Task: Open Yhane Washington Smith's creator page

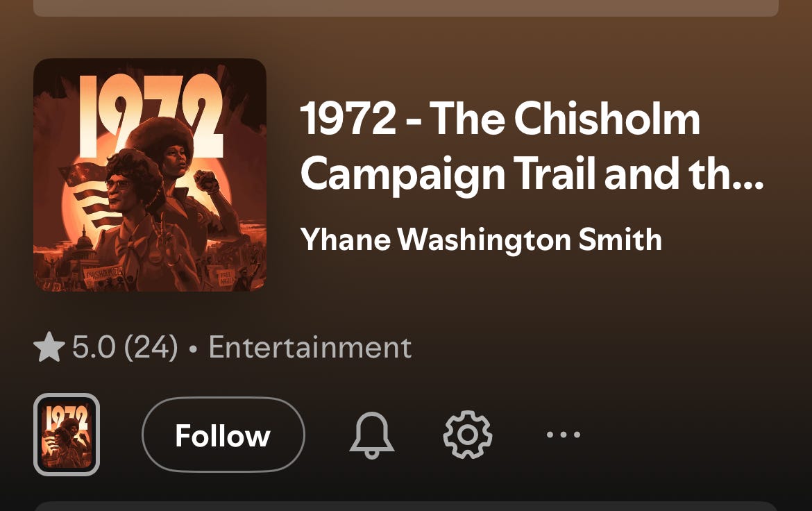Action: pos(481,240)
